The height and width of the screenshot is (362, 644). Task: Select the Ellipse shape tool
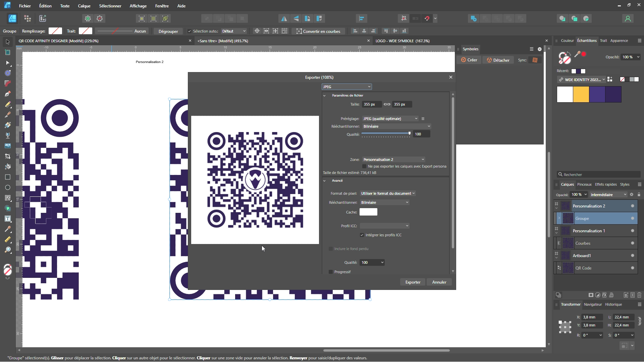8,187
